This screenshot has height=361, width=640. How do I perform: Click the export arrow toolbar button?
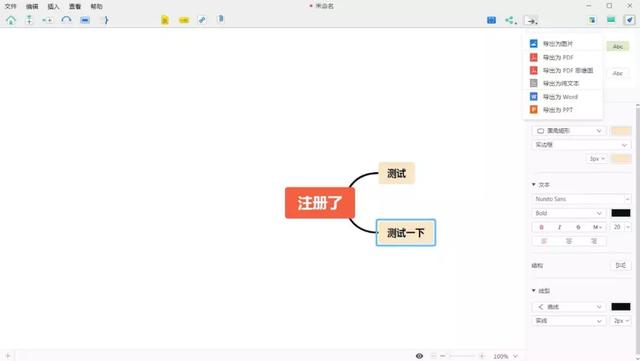[x=531, y=20]
